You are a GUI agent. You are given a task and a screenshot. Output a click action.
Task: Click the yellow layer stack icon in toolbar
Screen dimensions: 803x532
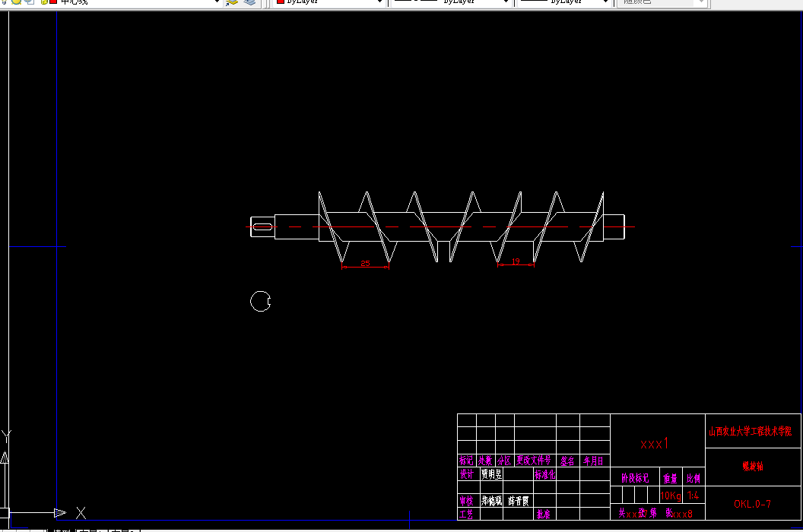click(232, 2)
